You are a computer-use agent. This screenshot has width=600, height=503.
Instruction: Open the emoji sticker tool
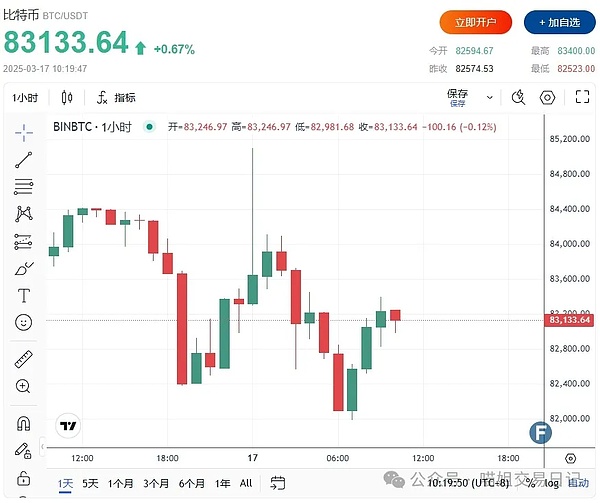(x=24, y=322)
